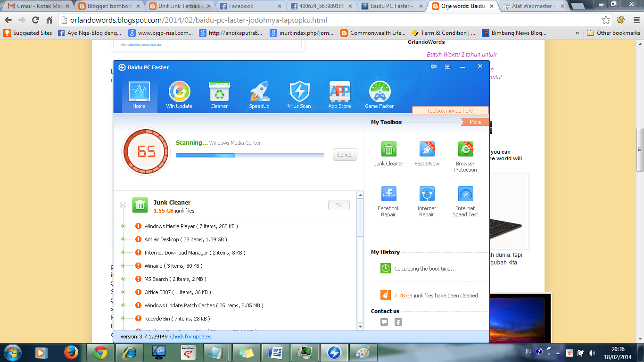The image size is (644, 362).
Task: Click the junk results list scrollbar thumb
Action: coord(361,217)
